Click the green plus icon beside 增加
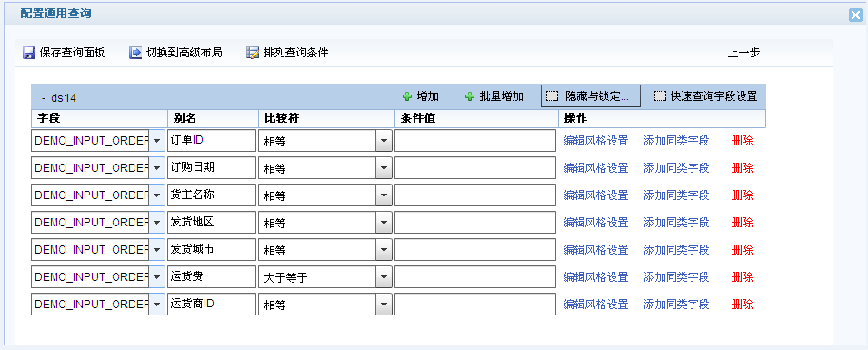This screenshot has width=868, height=350. click(407, 96)
